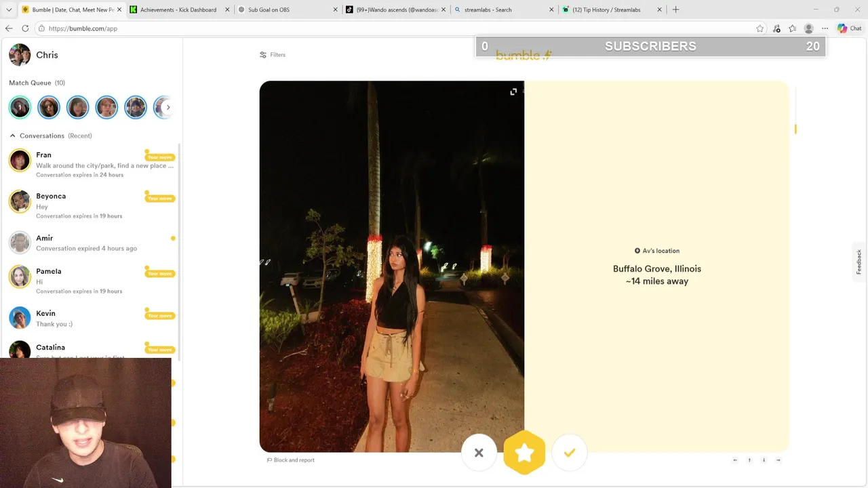
Task: Open the Favorites list icon
Action: pyautogui.click(x=792, y=28)
